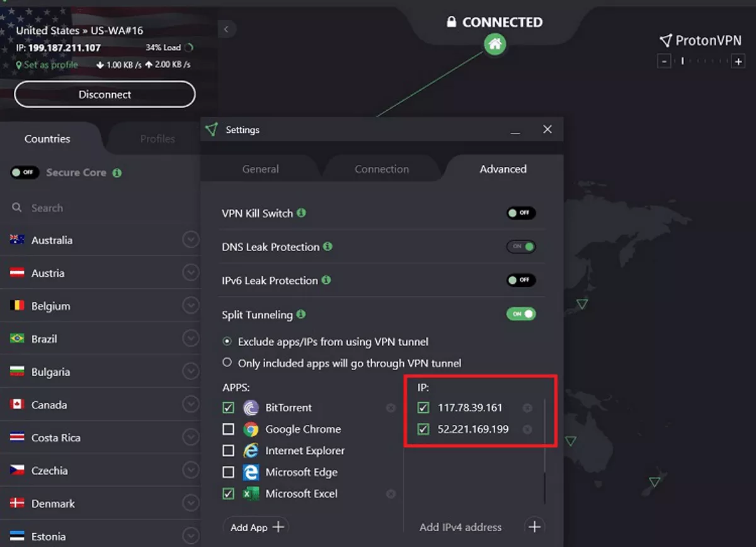
Task: Click the New Zealand server marker on map
Action: click(655, 482)
